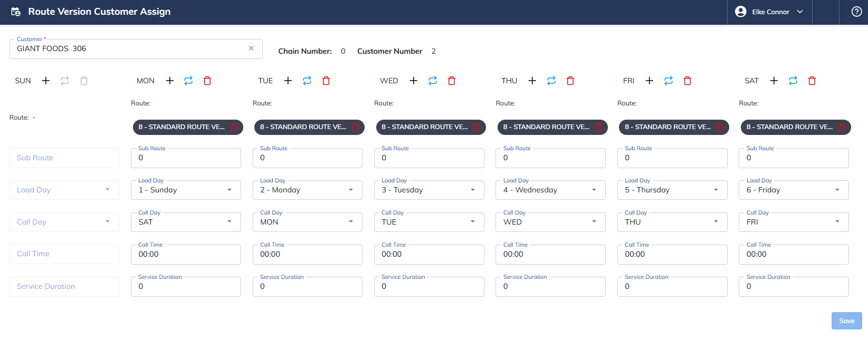Open MON Call Day dropdown showing SAT
868x340 pixels.
[186, 222]
